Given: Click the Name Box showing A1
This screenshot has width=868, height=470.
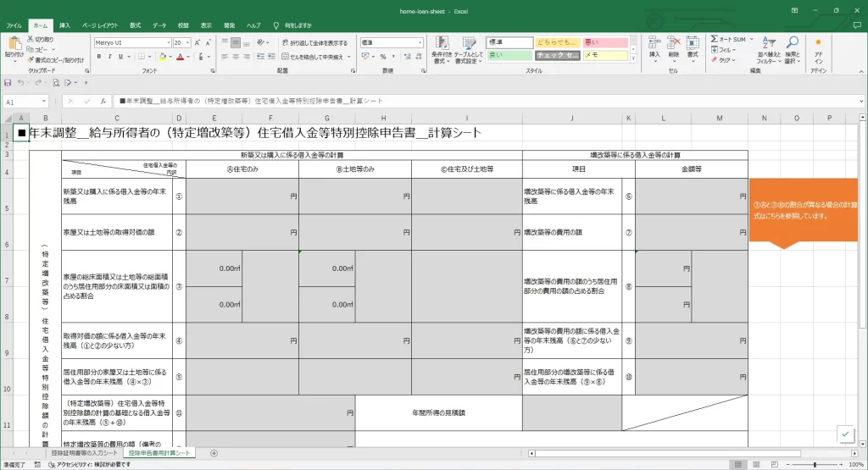Looking at the screenshot, I should pos(25,101).
